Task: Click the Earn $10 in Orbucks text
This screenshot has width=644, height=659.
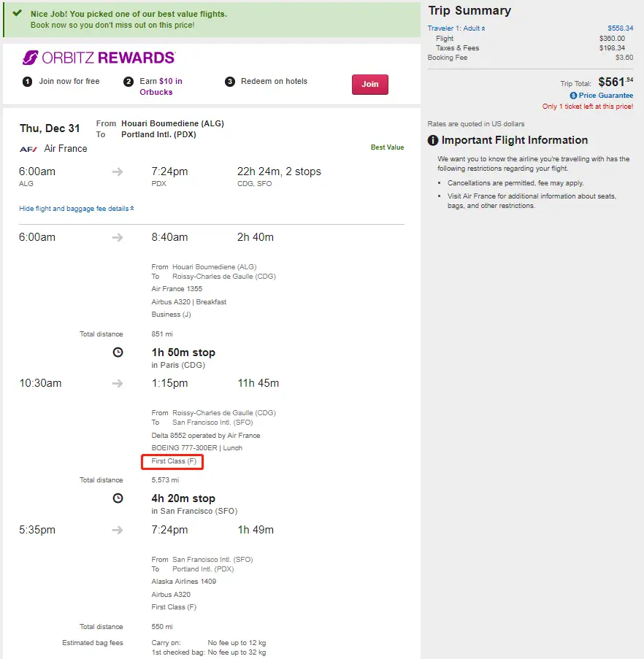Action: 161,86
